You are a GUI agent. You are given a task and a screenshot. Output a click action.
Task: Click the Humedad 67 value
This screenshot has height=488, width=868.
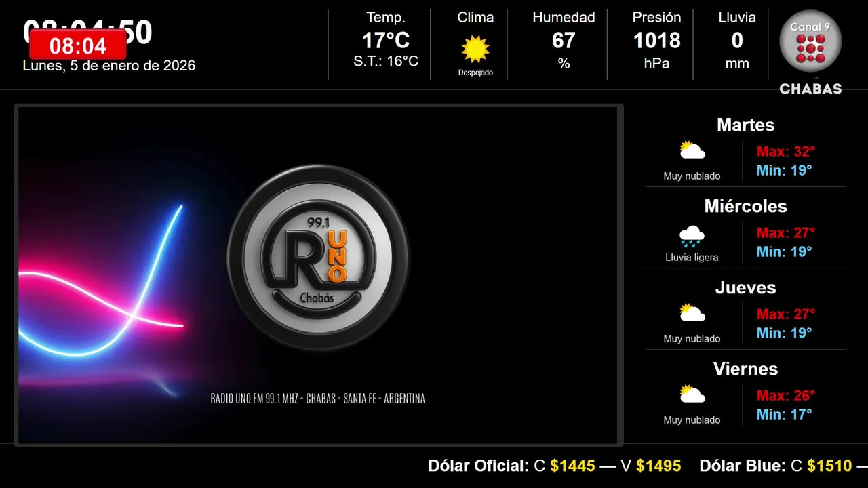[x=564, y=41]
